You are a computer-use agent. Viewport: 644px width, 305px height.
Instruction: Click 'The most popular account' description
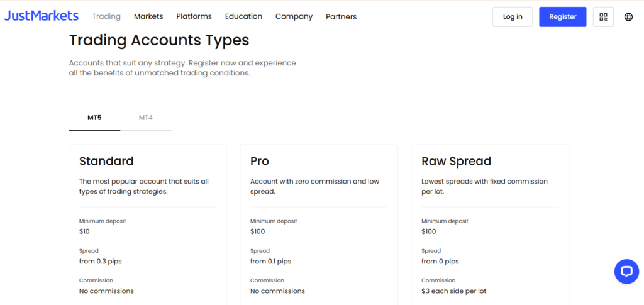pyautogui.click(x=144, y=186)
